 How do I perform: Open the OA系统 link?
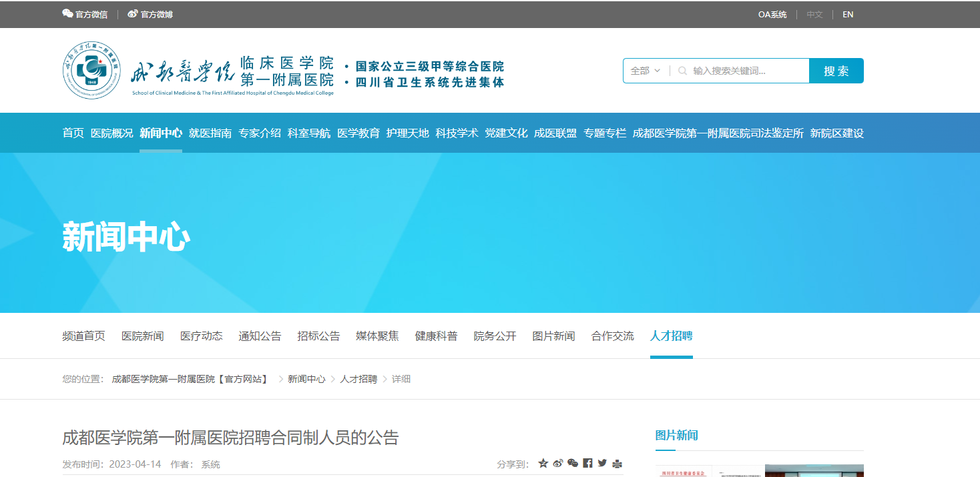point(772,14)
